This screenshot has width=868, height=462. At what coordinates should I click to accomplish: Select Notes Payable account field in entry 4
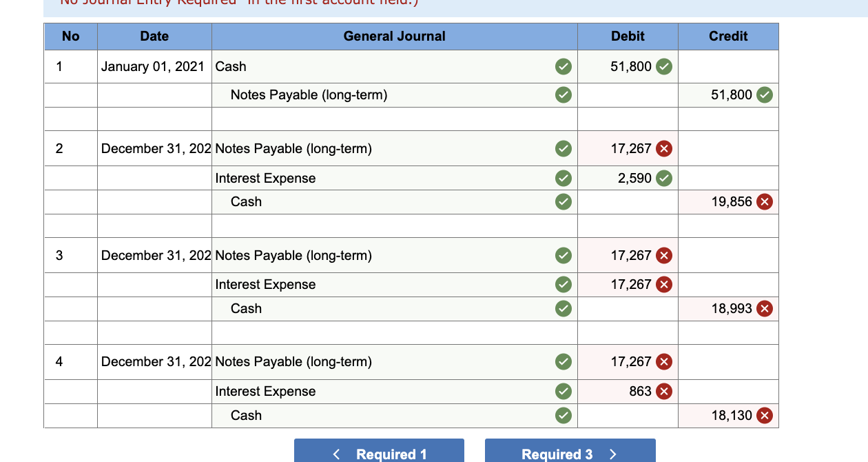pyautogui.click(x=395, y=362)
